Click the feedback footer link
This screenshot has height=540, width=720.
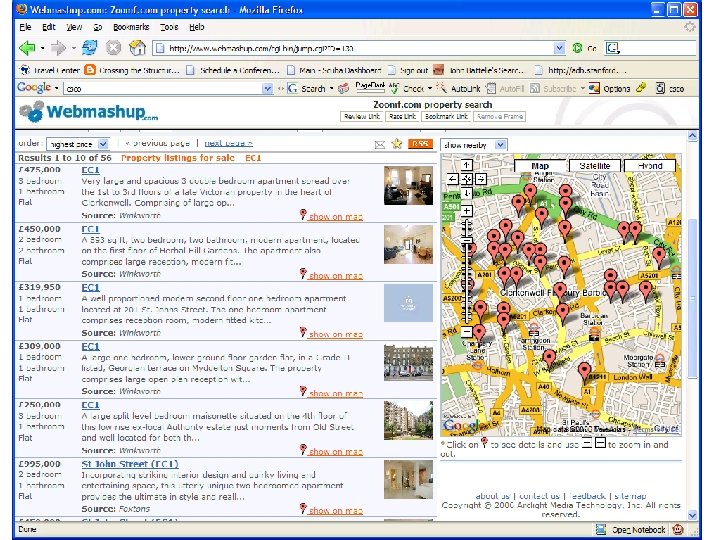587,496
